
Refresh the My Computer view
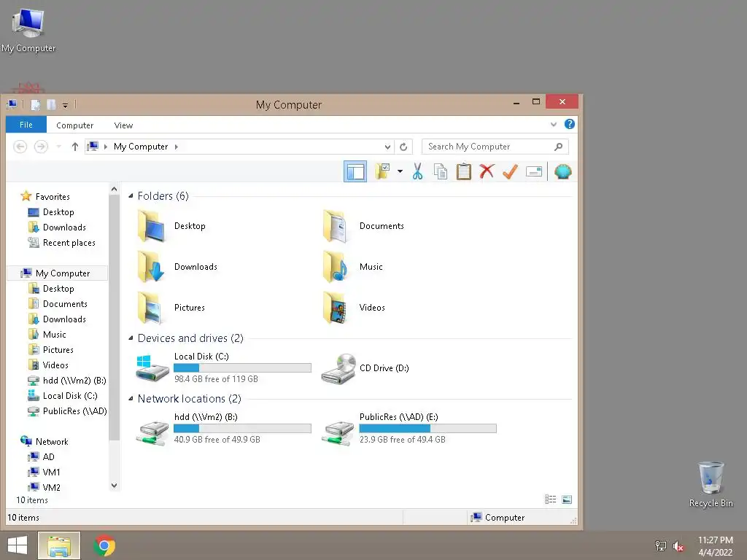[403, 147]
